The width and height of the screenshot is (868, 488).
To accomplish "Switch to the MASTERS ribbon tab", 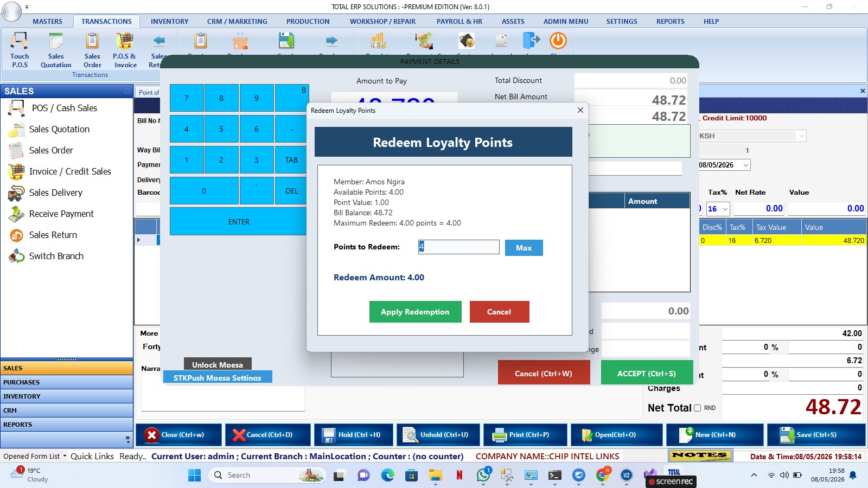I will tap(47, 22).
